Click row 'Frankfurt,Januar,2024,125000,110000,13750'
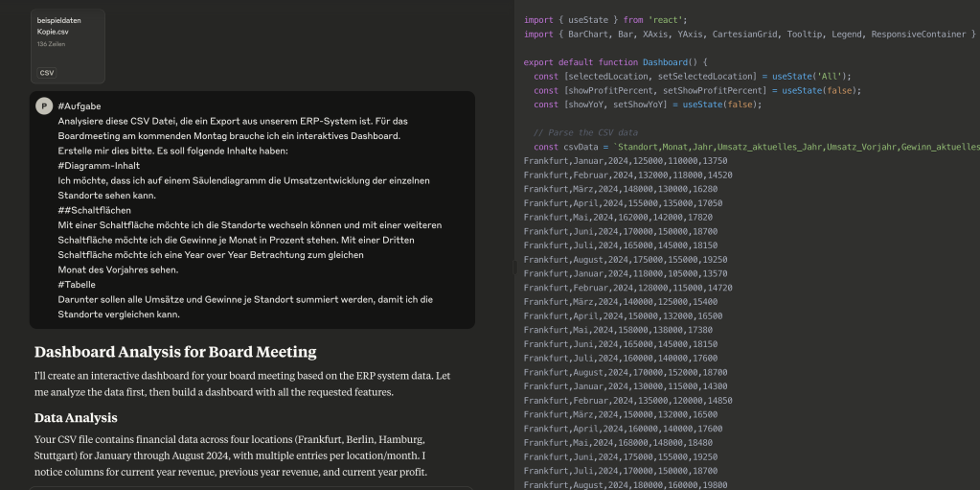Viewport: 980px width, 490px height. pos(626,161)
